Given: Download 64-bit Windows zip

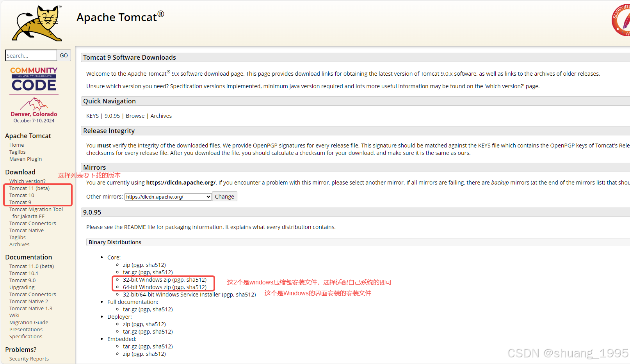Looking at the screenshot, I should (147, 287).
